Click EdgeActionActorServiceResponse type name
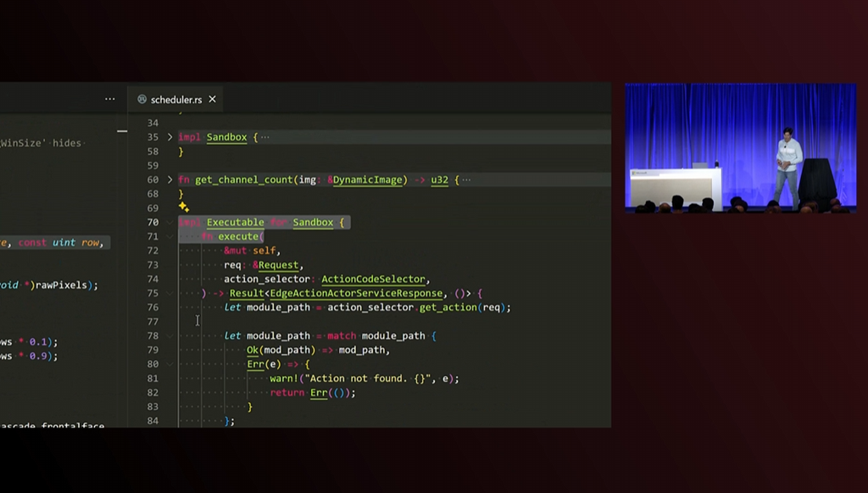The height and width of the screenshot is (493, 868). 356,293
